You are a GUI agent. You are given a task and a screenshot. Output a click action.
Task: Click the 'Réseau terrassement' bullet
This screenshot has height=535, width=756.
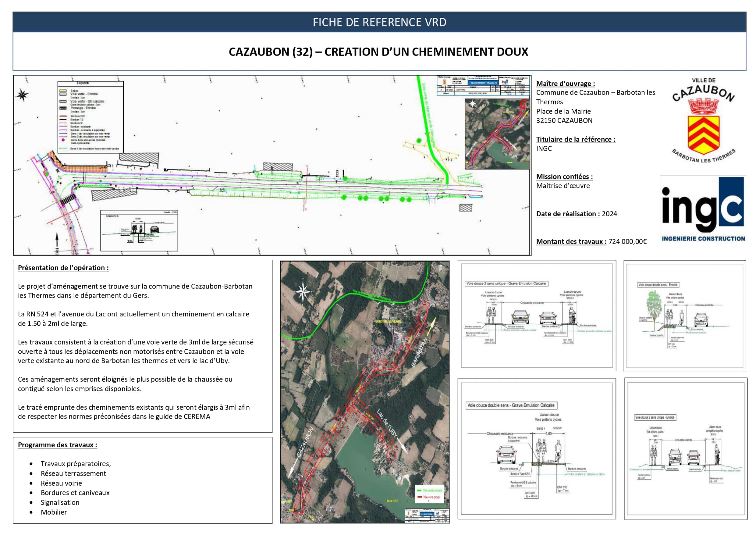[x=73, y=474]
